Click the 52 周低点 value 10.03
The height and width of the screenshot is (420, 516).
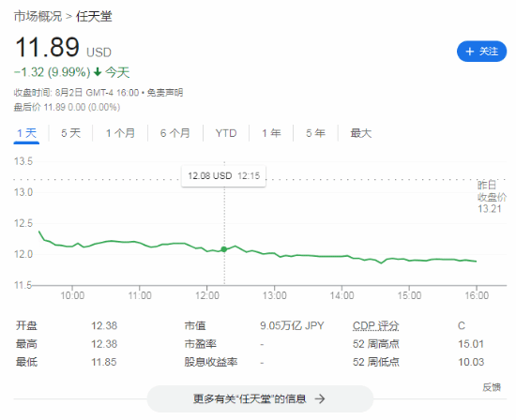tap(471, 362)
